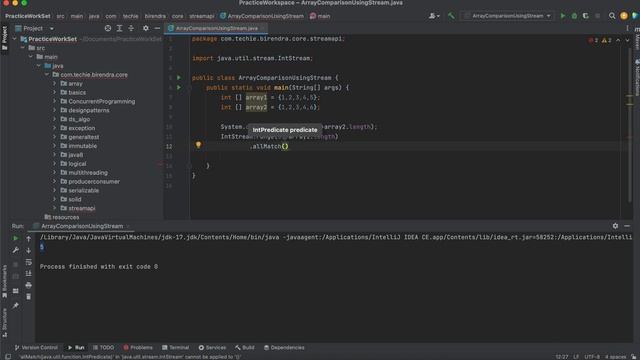Click the yellow lightbulb quick-fix icon

tap(198, 145)
